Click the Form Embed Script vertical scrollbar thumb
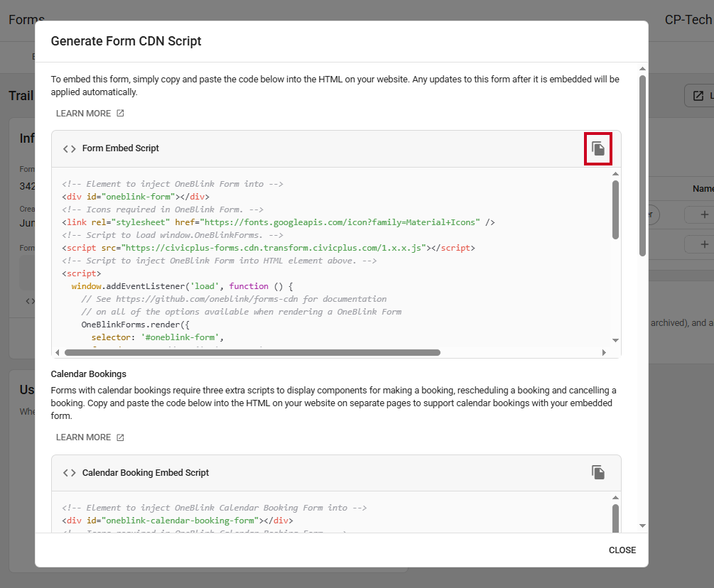 [x=615, y=209]
